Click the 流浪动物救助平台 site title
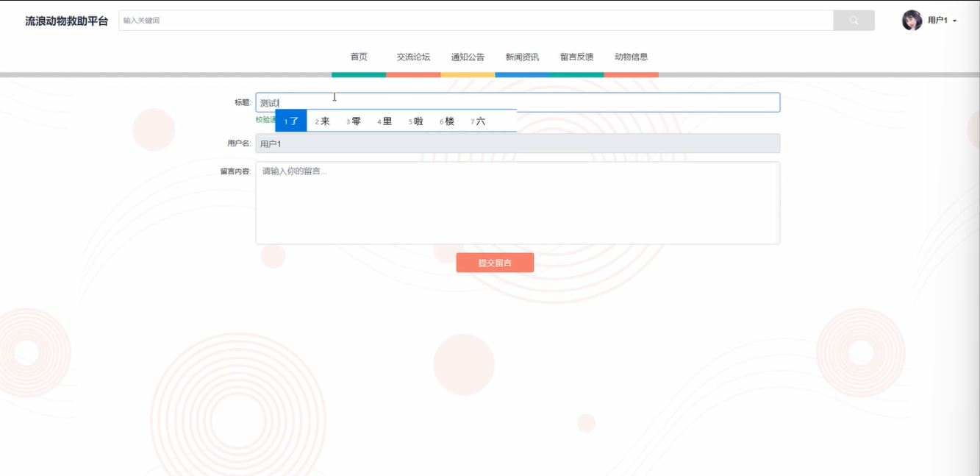Image resolution: width=980 pixels, height=476 pixels. [x=67, y=21]
